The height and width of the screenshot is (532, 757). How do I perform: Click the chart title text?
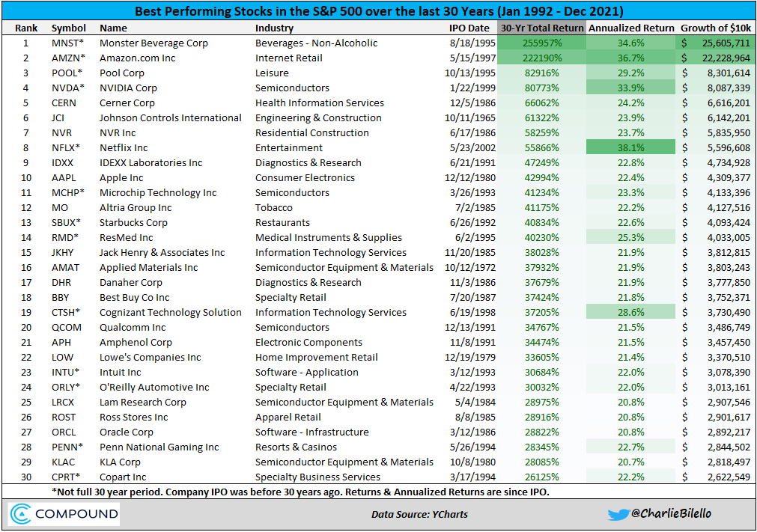(379, 11)
